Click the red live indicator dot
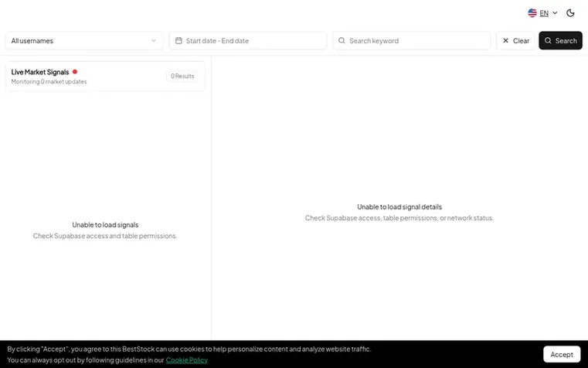The width and height of the screenshot is (588, 368). click(75, 72)
